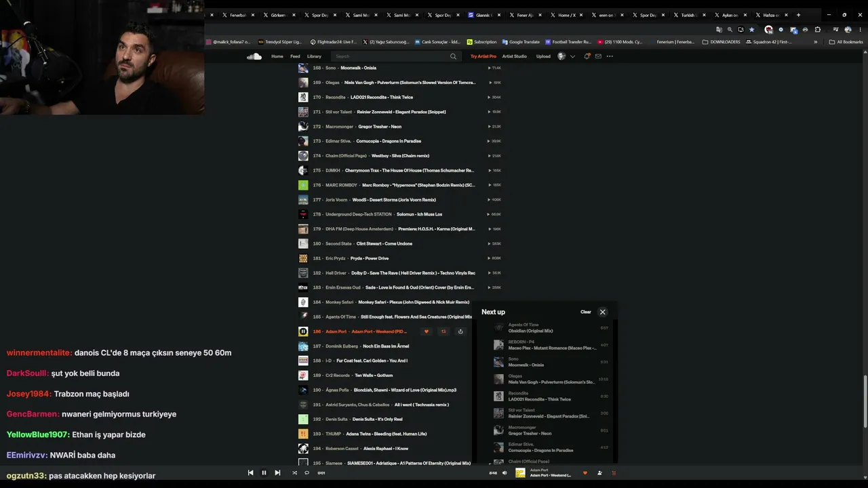Select track 180 Clint Stewart - Come Undone
868x488 pixels.
tap(384, 244)
